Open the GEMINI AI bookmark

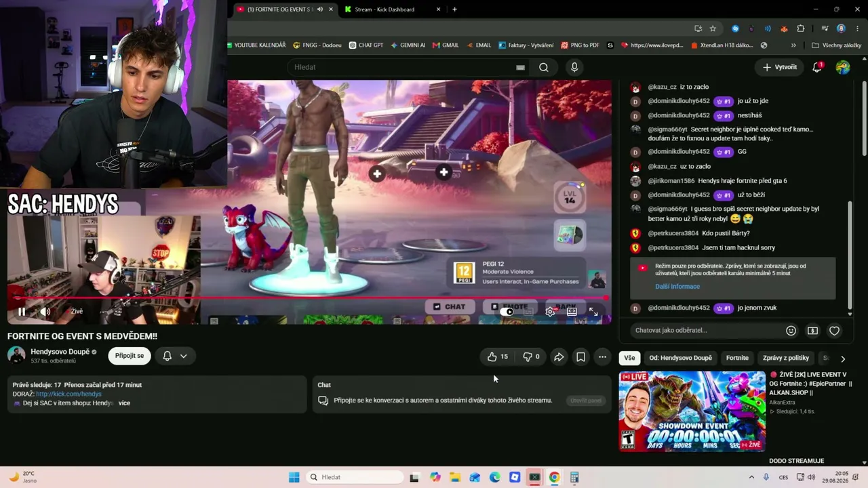[x=408, y=45]
